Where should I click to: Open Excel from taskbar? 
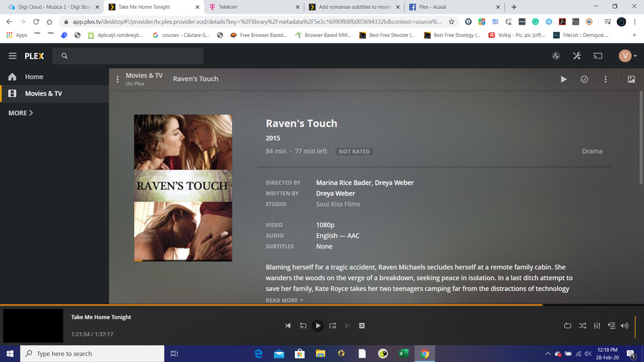coord(404,354)
